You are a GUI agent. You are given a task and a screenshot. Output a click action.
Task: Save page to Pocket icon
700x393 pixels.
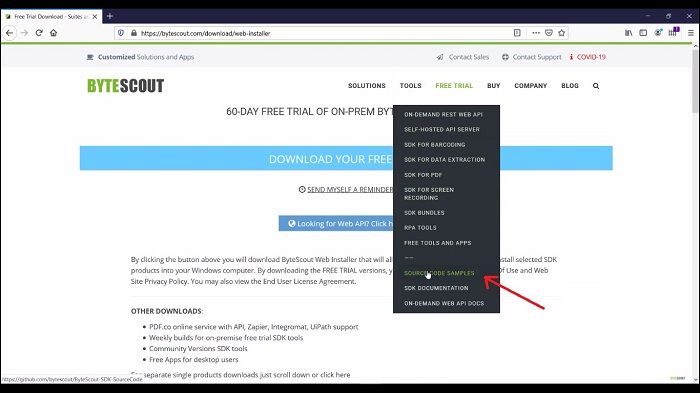click(549, 33)
